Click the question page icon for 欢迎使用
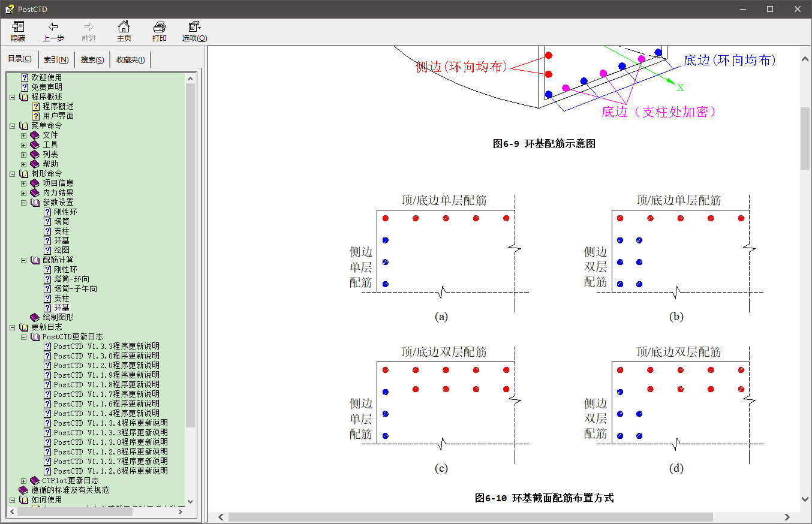The image size is (812, 524). coord(25,77)
